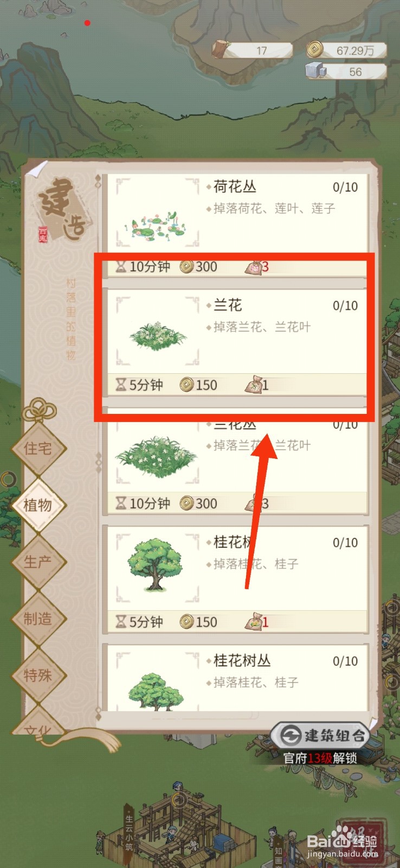Select the 兰花 orchid plant image

click(157, 333)
